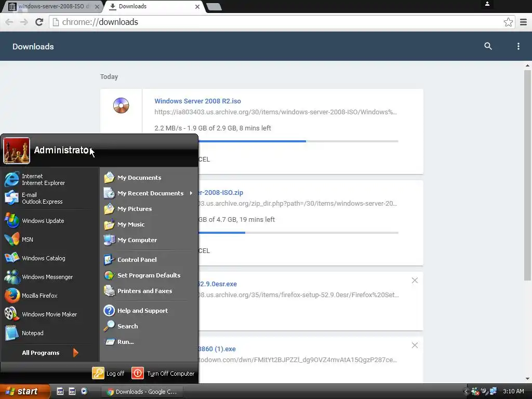
Task: Click the network connection tray icon
Action: tap(494, 391)
